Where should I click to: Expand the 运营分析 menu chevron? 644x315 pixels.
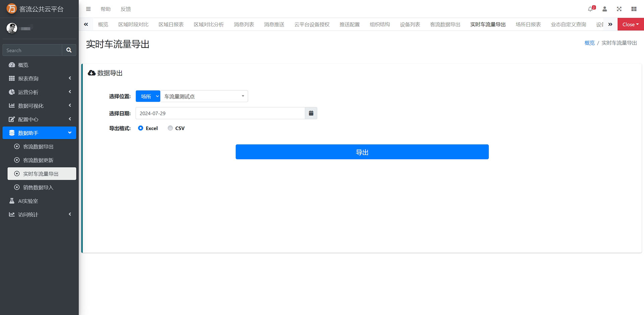click(x=70, y=92)
